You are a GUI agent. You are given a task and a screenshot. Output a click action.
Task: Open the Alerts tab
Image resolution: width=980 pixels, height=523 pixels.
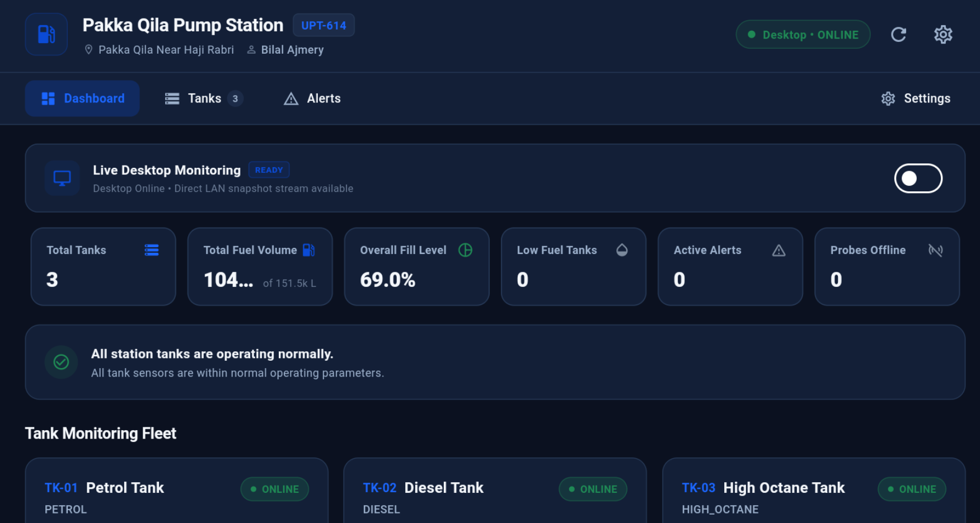pyautogui.click(x=312, y=98)
